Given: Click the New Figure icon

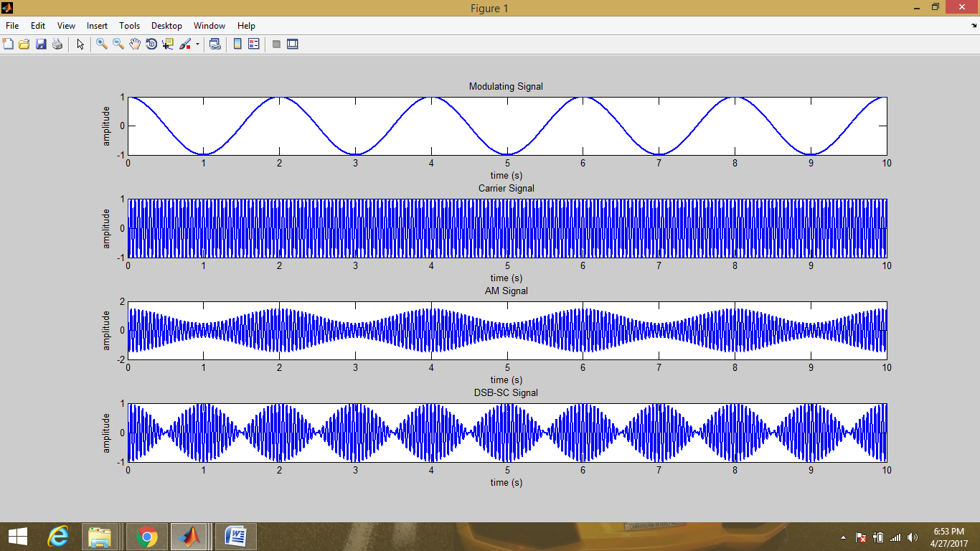Looking at the screenshot, I should tap(8, 44).
